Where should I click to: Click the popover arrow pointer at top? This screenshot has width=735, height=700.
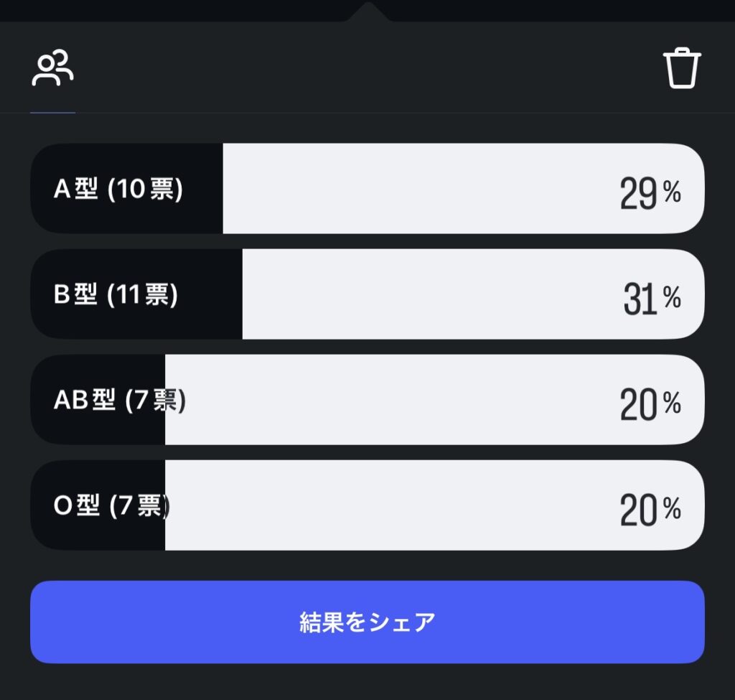pos(367,12)
